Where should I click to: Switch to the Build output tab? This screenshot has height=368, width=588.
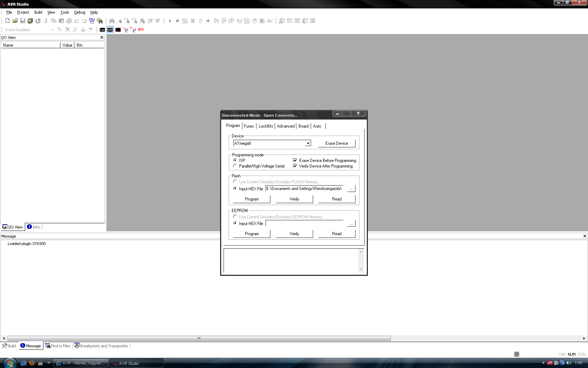pos(9,346)
